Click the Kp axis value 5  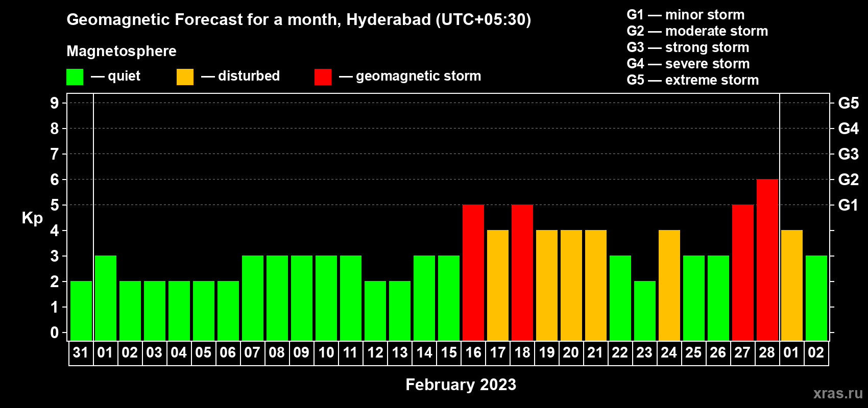coord(55,205)
